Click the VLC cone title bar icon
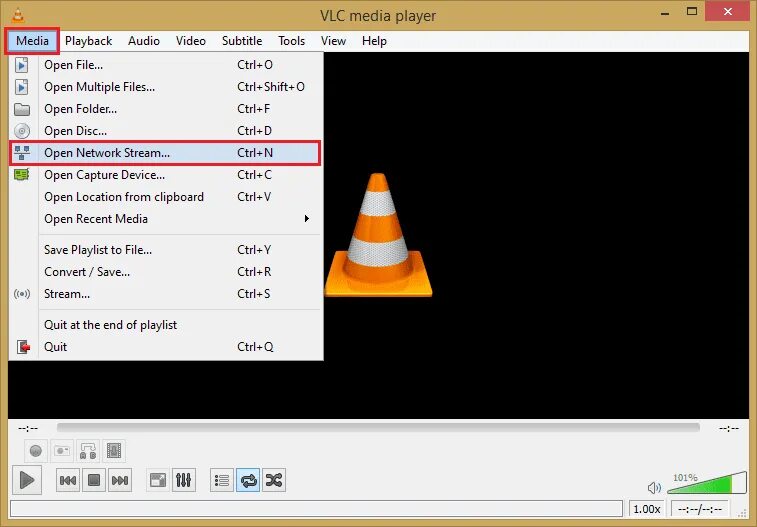 pos(18,15)
